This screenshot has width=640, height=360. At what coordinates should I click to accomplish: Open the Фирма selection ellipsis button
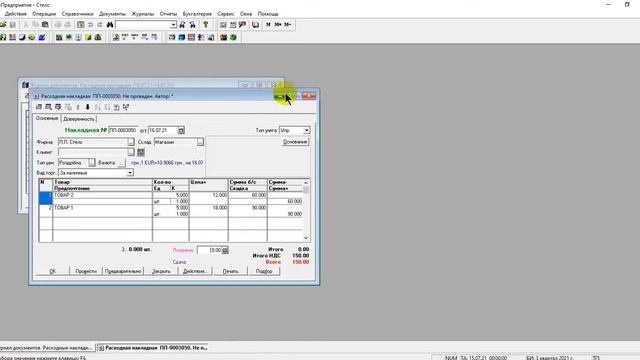click(131, 142)
